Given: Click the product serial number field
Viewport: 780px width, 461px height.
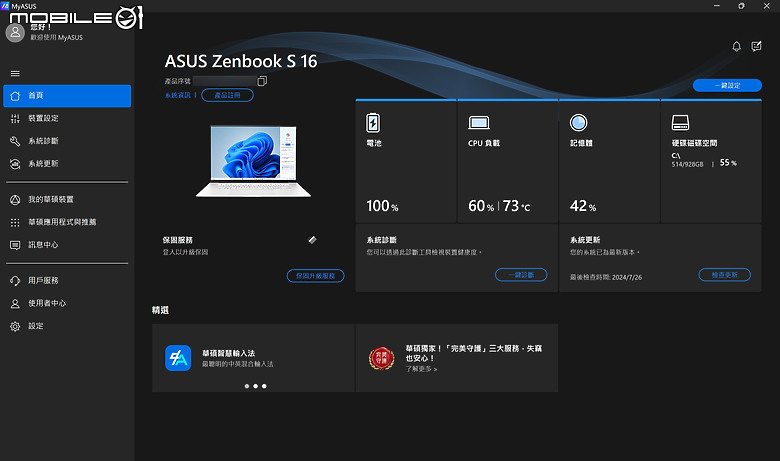Looking at the screenshot, I should click(224, 81).
